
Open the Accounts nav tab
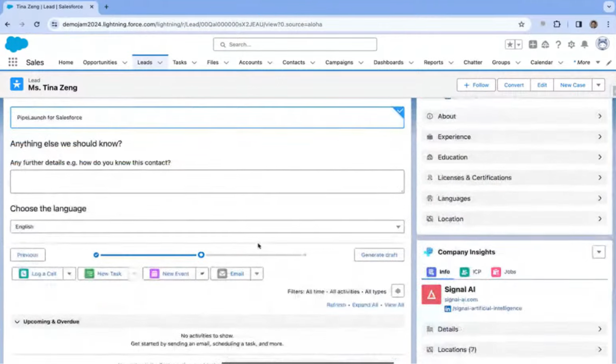coord(251,63)
